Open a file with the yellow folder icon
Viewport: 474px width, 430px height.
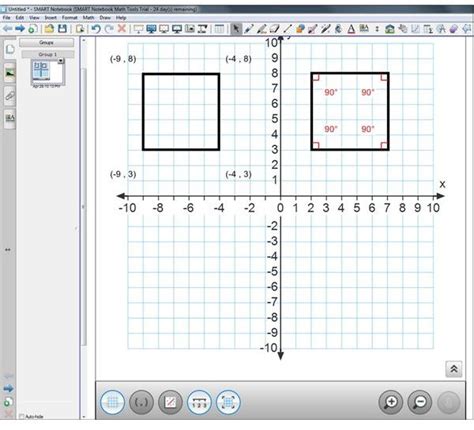point(49,29)
